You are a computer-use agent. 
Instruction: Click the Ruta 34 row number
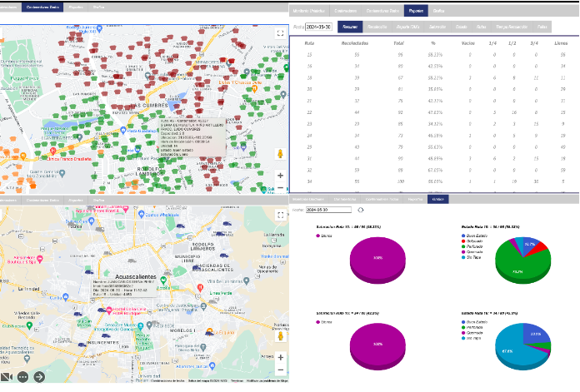[x=309, y=181]
